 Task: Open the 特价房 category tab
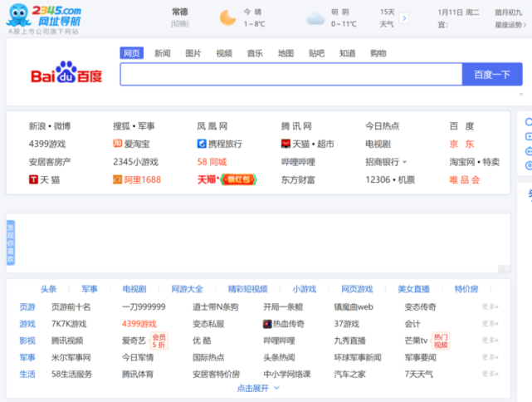[x=466, y=289]
